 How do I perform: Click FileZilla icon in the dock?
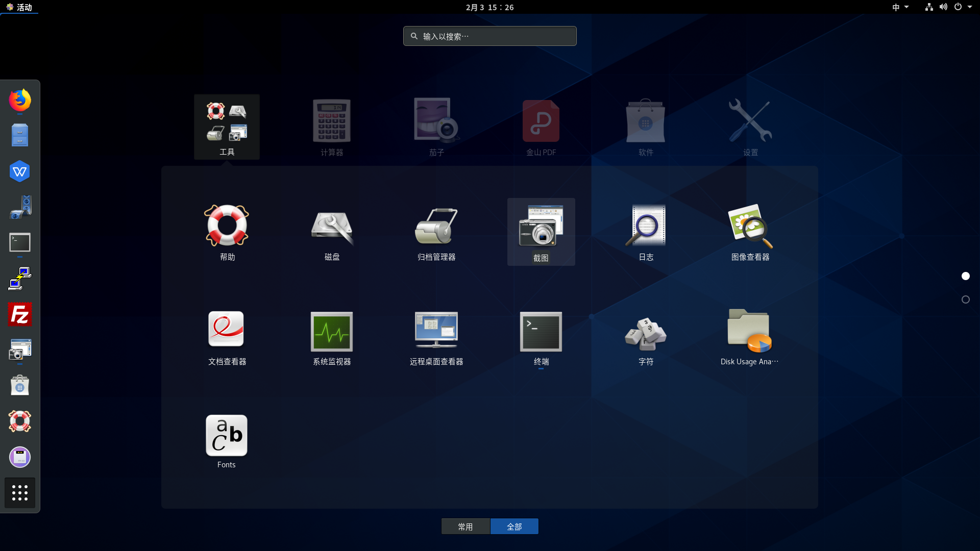[x=20, y=314]
